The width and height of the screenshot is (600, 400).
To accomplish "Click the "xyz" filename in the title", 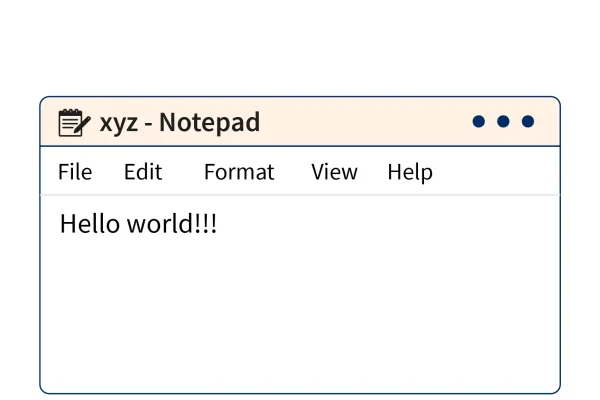I will pos(117,124).
